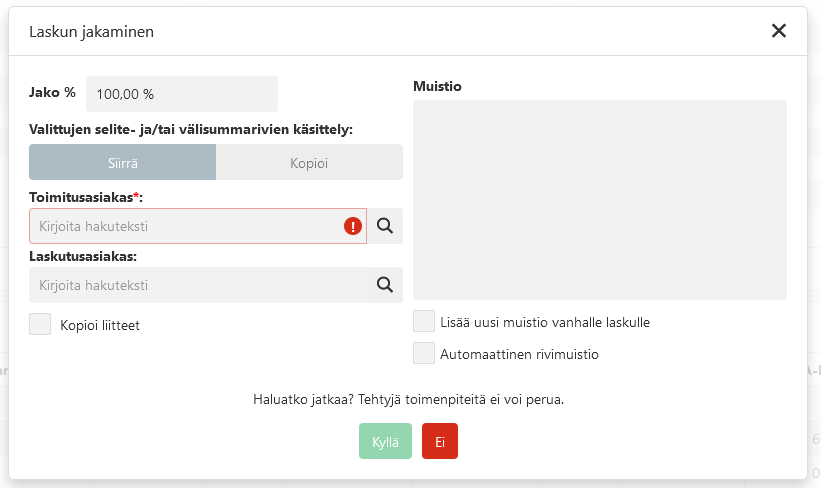821x488 pixels.
Task: Open search for Laskutusasiakas with magnifier icon
Action: (385, 285)
